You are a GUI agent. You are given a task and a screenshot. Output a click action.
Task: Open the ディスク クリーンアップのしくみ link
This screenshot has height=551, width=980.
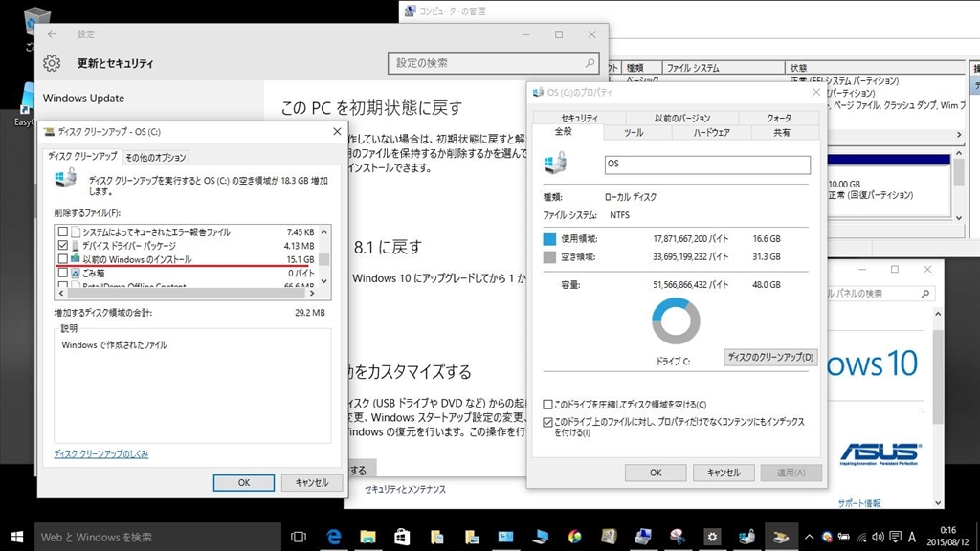click(x=101, y=454)
